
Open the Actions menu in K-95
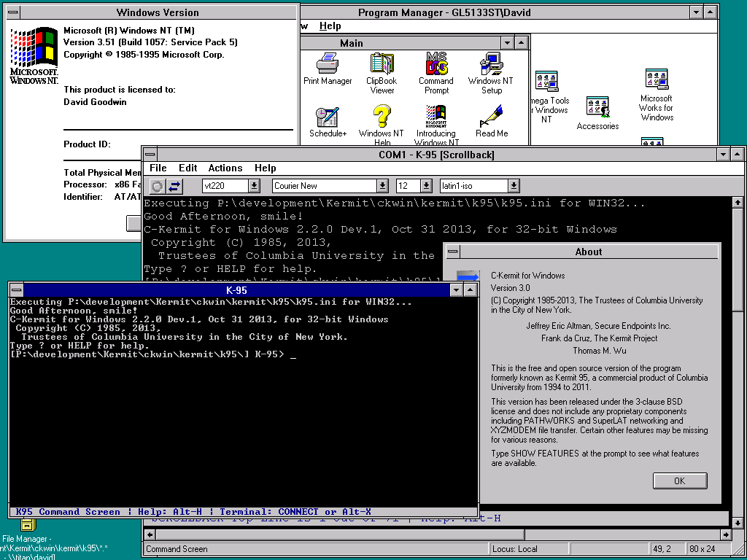[225, 168]
